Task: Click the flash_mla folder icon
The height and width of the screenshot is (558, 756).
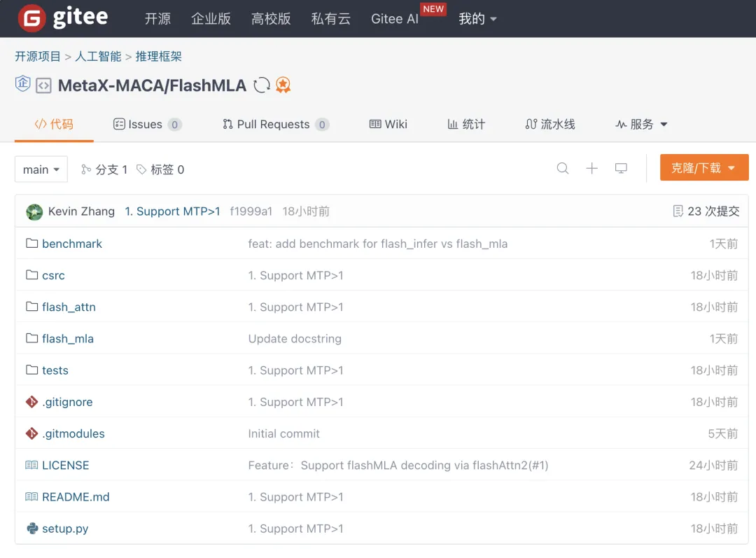Action: pyautogui.click(x=31, y=338)
